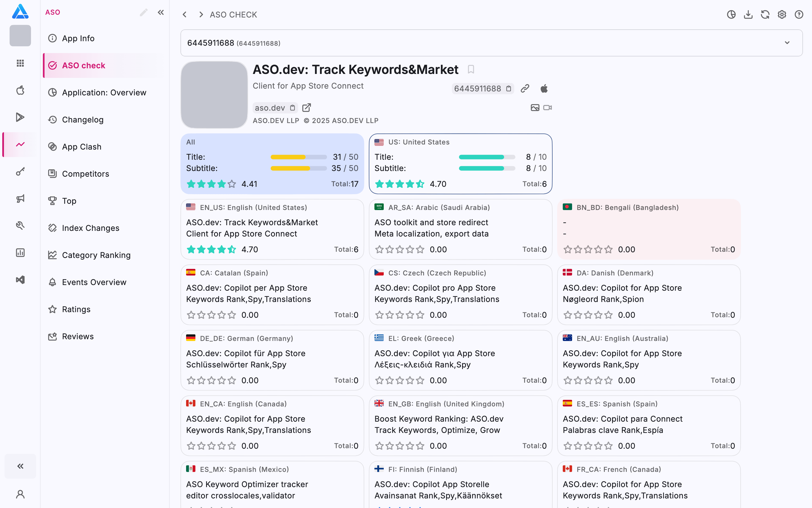Image resolution: width=812 pixels, height=508 pixels.
Task: Open the bar chart icon in left rail
Action: [20, 253]
